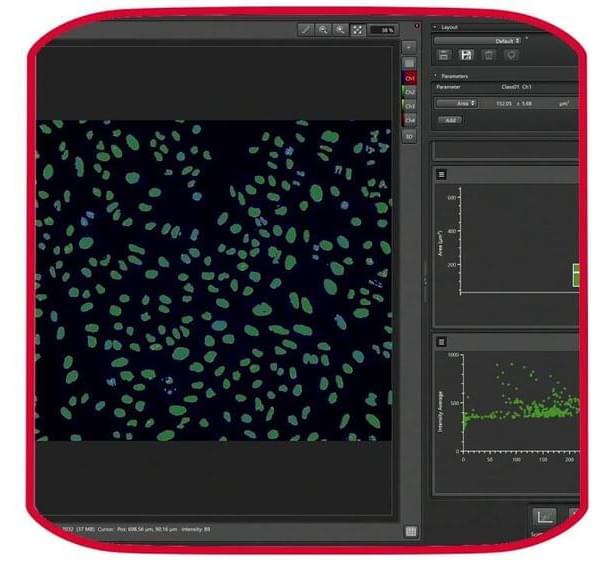The width and height of the screenshot is (612, 561).
Task: Open the scatter plot panel menu icon
Action: (441, 342)
